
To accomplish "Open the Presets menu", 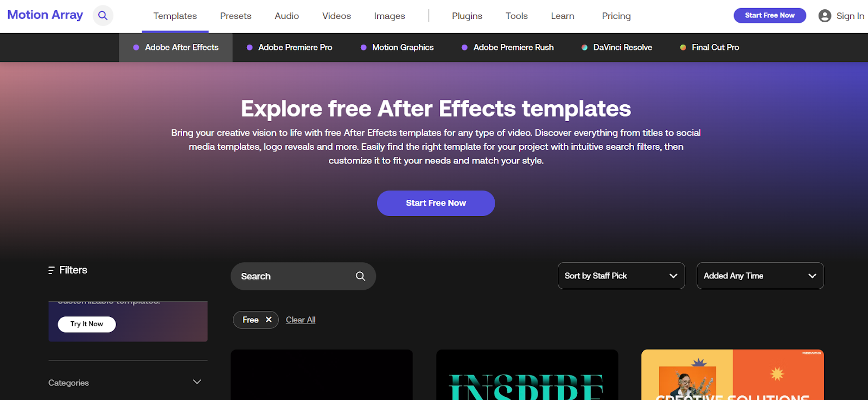I will tap(235, 16).
